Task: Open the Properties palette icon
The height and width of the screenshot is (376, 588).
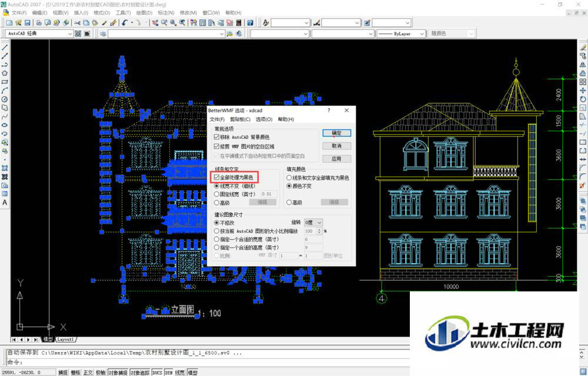Action: point(193,23)
